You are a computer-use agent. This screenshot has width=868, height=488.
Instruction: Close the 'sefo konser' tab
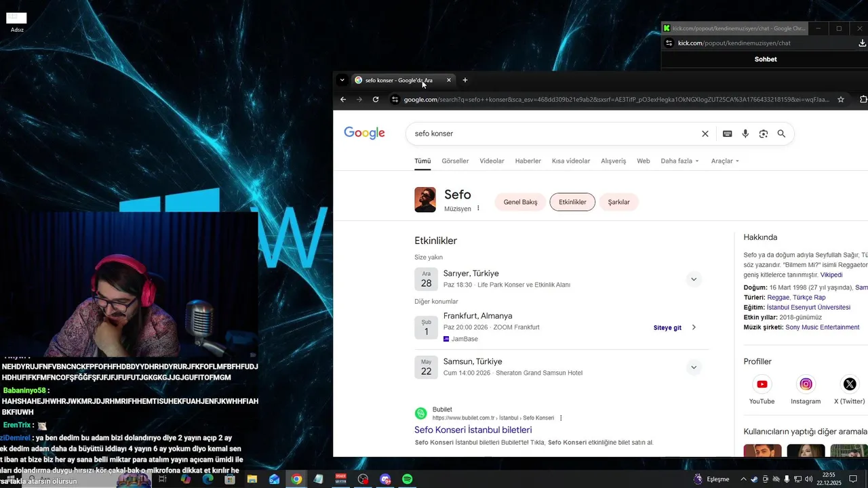[448, 80]
